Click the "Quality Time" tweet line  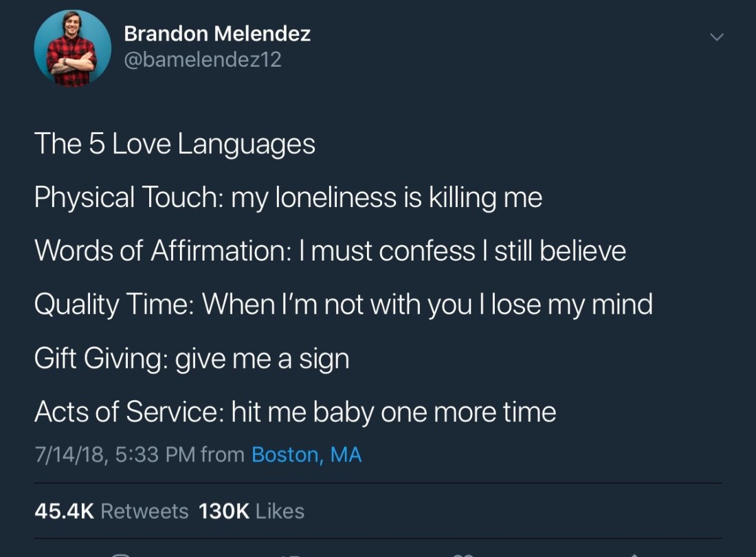click(343, 304)
